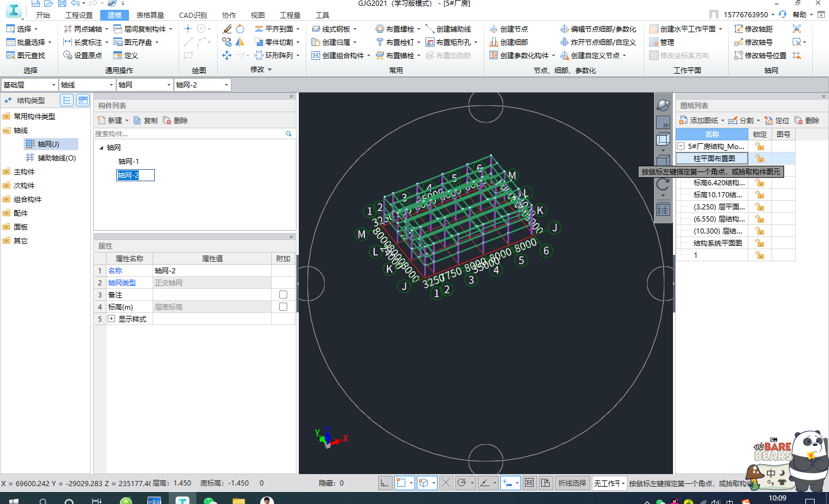Open the 轴线 category dropdown
Viewport: 829px width, 504px height.
[88, 85]
